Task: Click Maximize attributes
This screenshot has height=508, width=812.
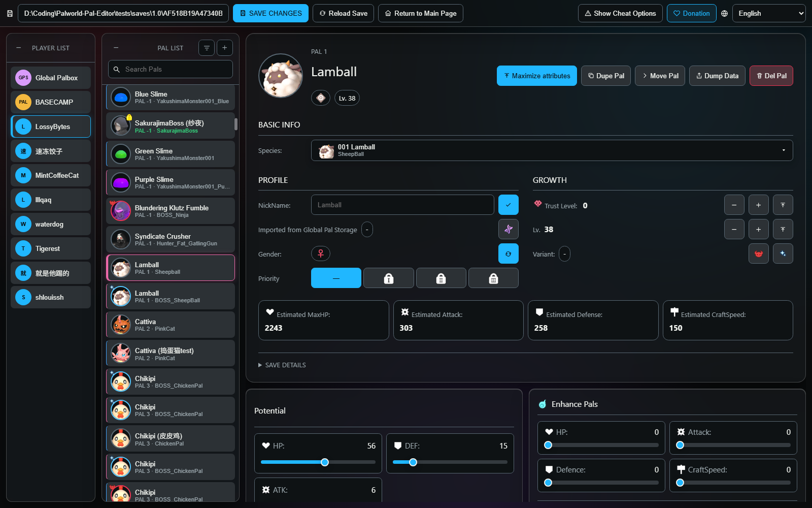Action: click(x=537, y=76)
